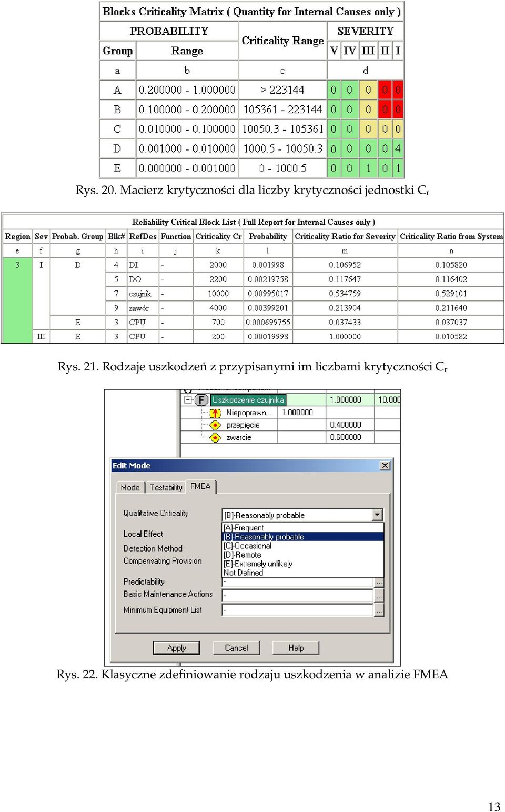Screen dimensions: 505x812
Task: Click the Probab. Group column header
Action: click(77, 237)
